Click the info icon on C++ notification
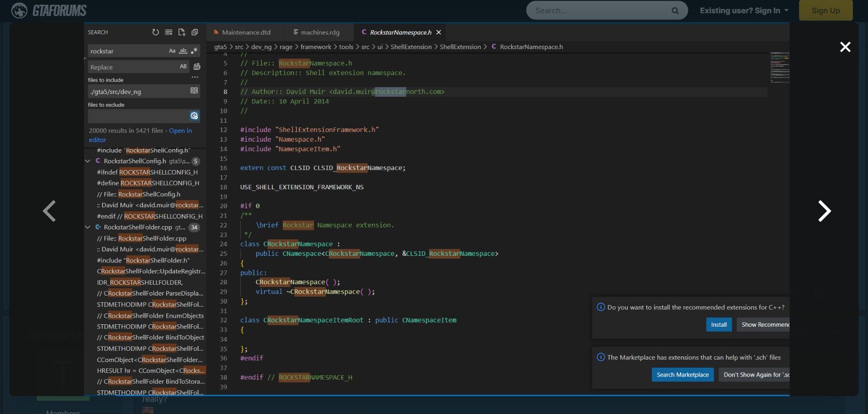The height and width of the screenshot is (414, 868). (601, 307)
